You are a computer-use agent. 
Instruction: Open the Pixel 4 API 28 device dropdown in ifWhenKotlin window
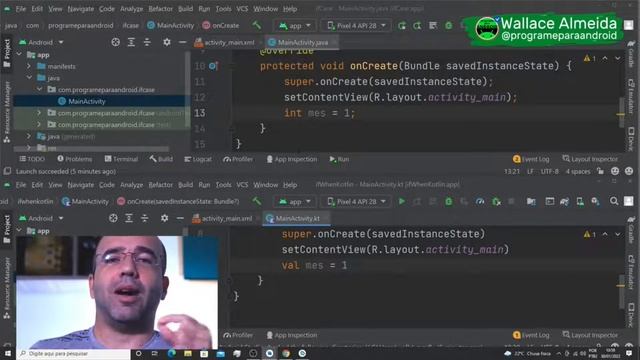356,201
